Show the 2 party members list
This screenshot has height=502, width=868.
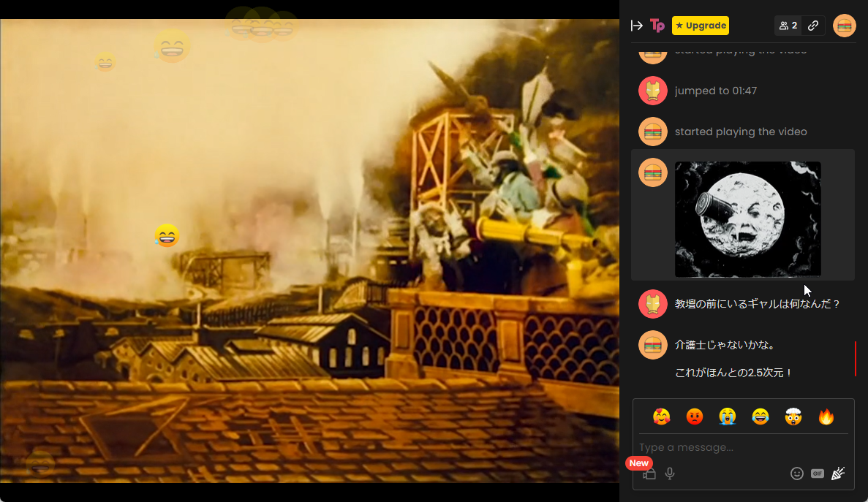pos(788,26)
